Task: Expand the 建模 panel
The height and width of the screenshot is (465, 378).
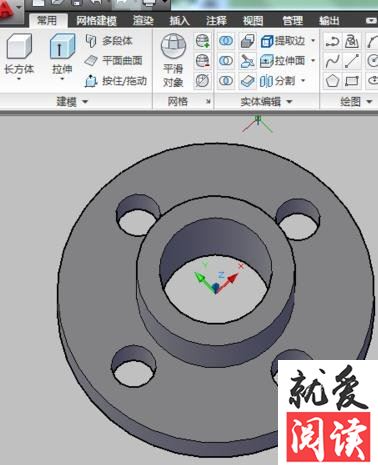Action: [x=72, y=101]
